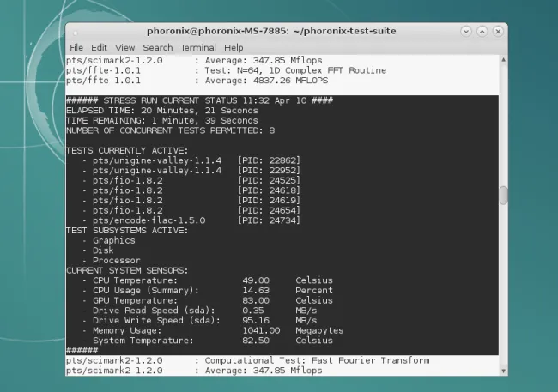Maximize the terminal window

(482, 32)
